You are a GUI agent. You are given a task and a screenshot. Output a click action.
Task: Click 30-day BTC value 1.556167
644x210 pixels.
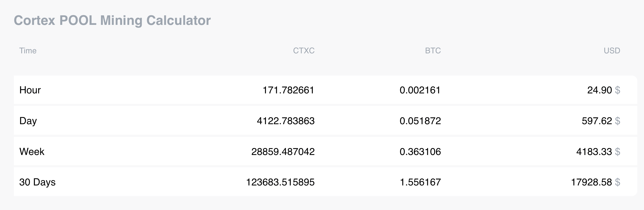point(420,182)
